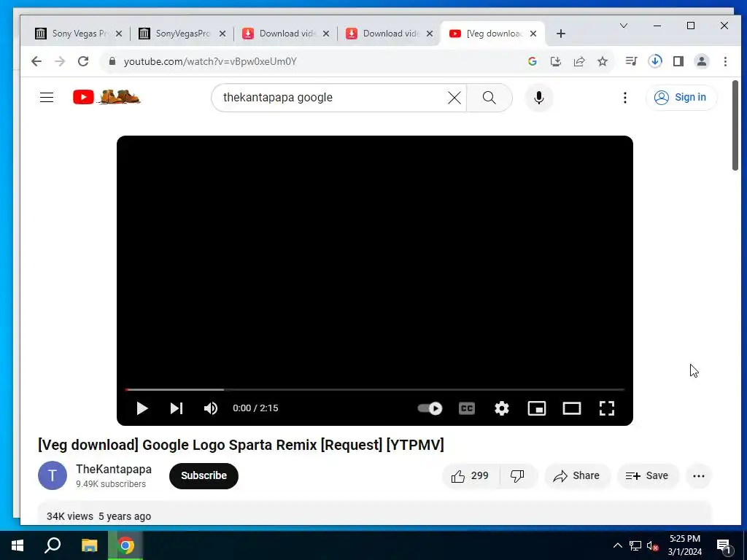Viewport: 747px width, 560px height.
Task: Install app from address bar
Action: point(555,61)
